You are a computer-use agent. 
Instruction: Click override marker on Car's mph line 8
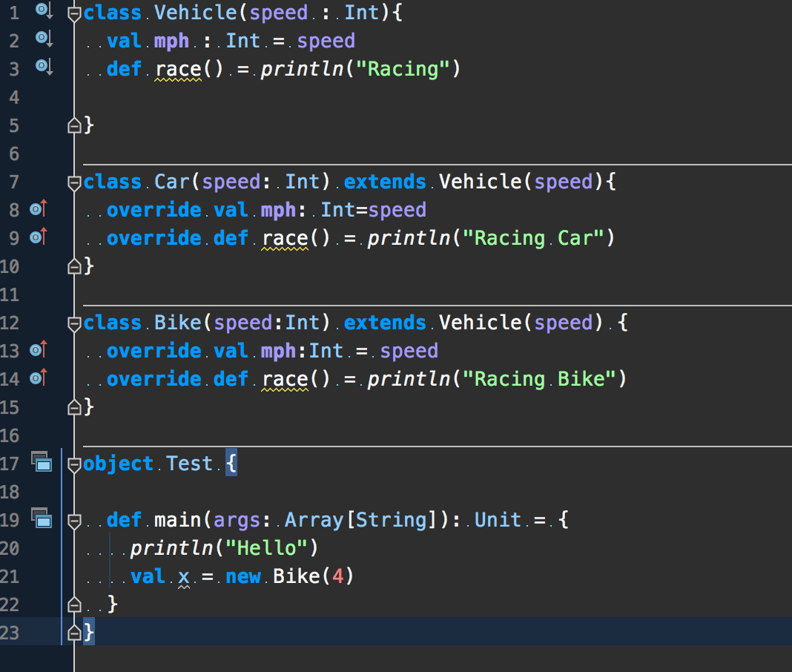(x=38, y=209)
